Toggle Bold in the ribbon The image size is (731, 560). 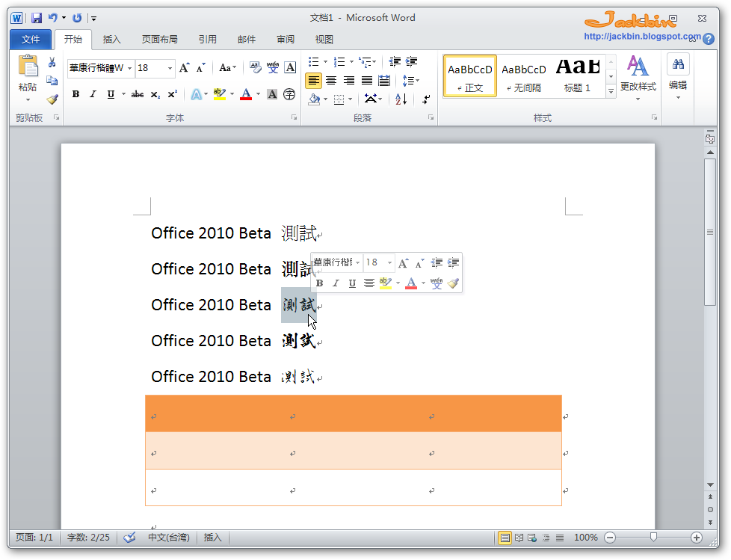coord(75,95)
